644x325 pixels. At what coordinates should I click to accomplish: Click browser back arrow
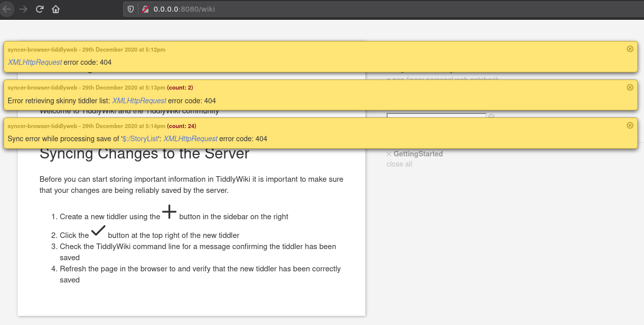(x=7, y=9)
